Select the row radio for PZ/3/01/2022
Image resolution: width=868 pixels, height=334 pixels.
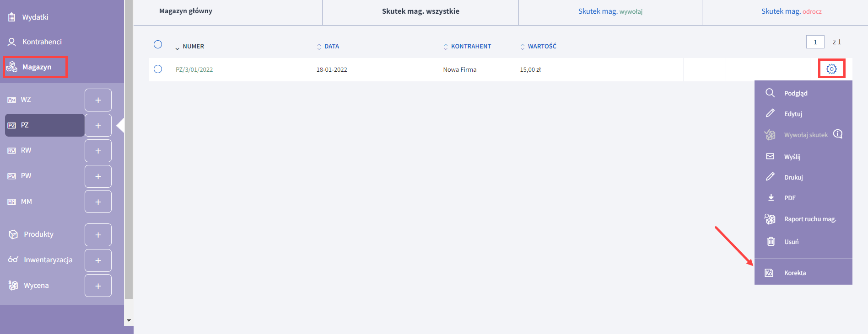pyautogui.click(x=158, y=69)
